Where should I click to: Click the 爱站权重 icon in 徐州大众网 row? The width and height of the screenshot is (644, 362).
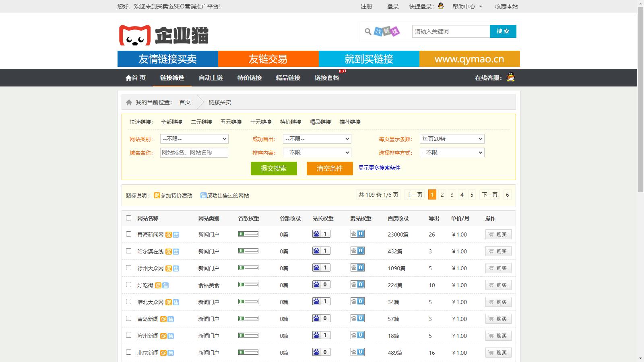pos(357,267)
